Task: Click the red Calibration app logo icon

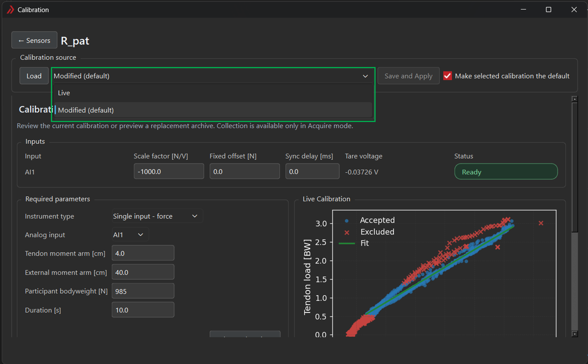Action: pos(10,10)
